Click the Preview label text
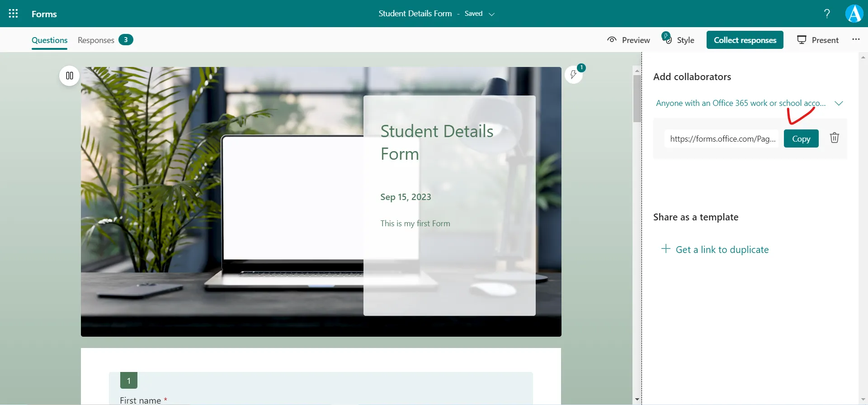 pos(636,40)
